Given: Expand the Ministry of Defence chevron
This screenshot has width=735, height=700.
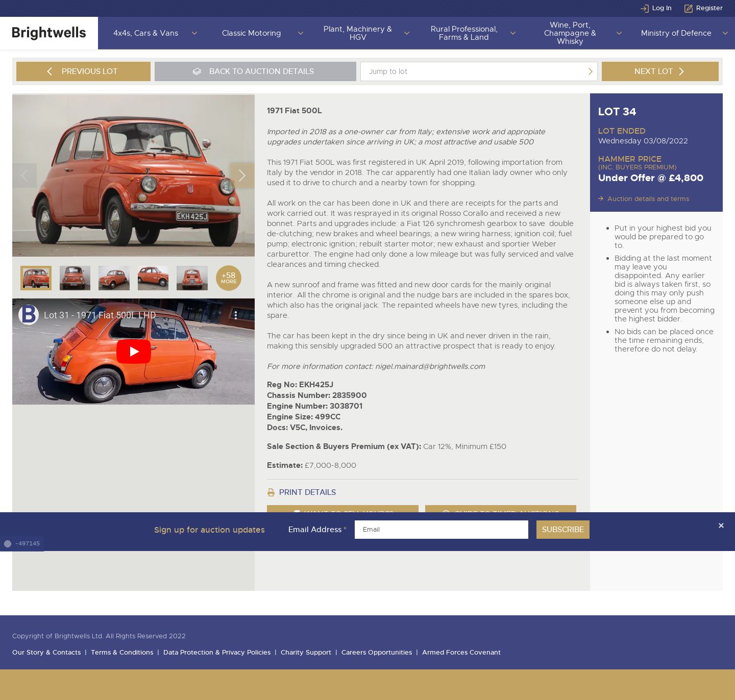Looking at the screenshot, I should [x=725, y=33].
